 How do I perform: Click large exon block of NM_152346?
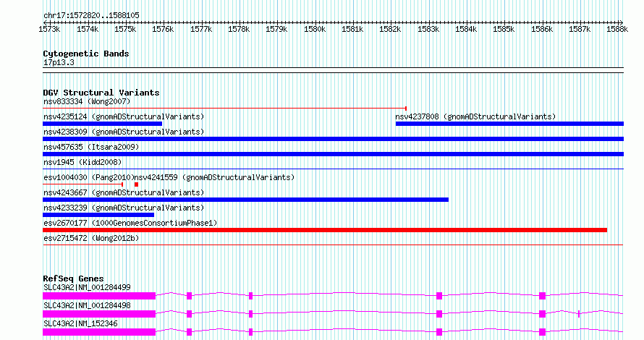click(x=99, y=332)
